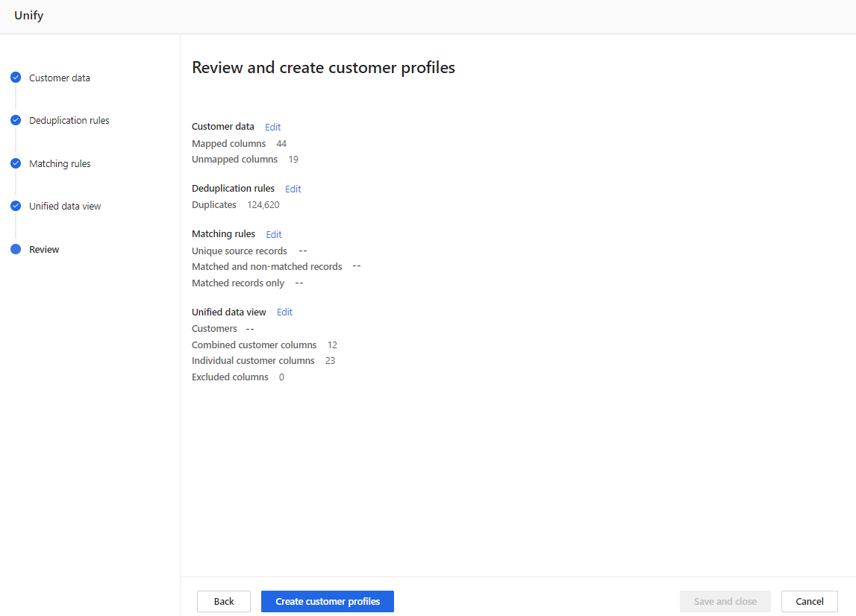Cancel the profile creation wizard

809,601
